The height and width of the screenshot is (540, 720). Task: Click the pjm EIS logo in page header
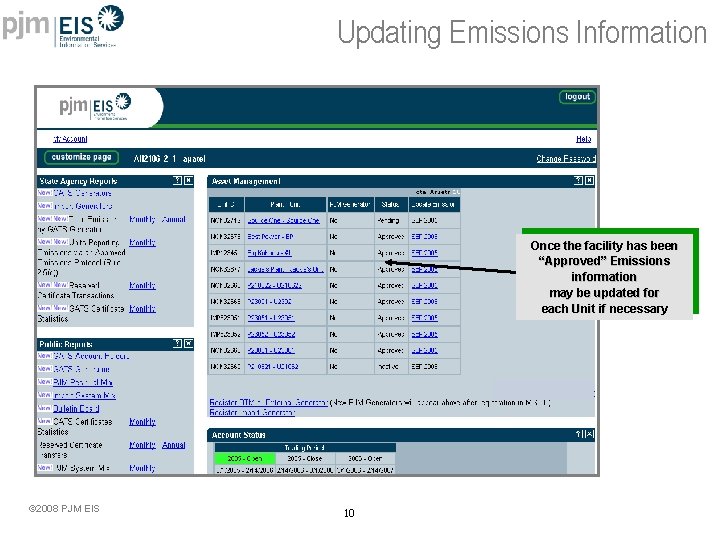[x=95, y=106]
